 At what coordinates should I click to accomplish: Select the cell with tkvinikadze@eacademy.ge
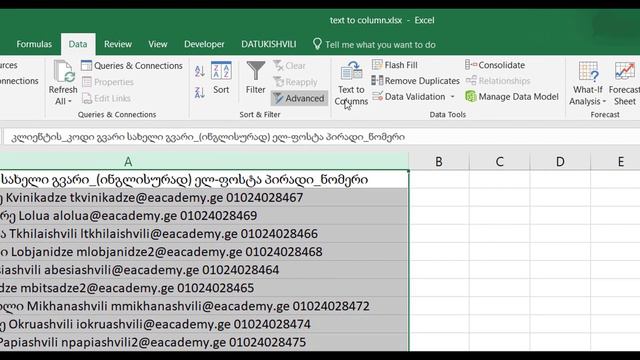tap(204, 198)
